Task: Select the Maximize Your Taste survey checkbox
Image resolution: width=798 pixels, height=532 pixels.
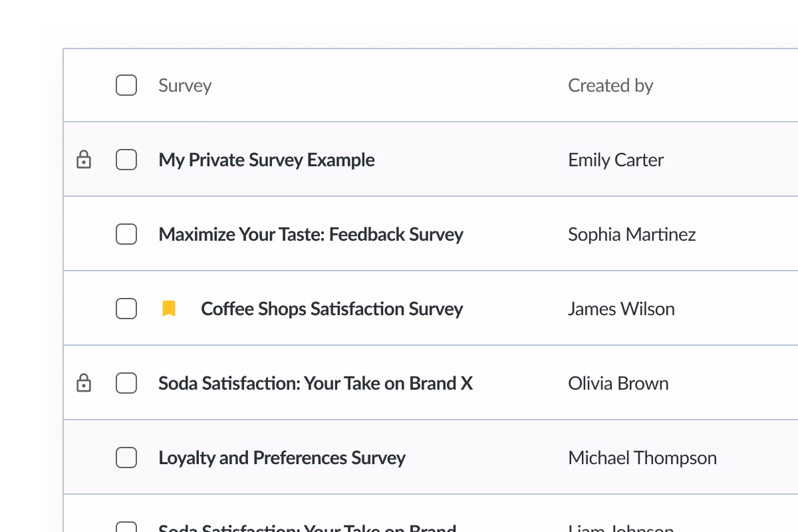Action: click(126, 234)
